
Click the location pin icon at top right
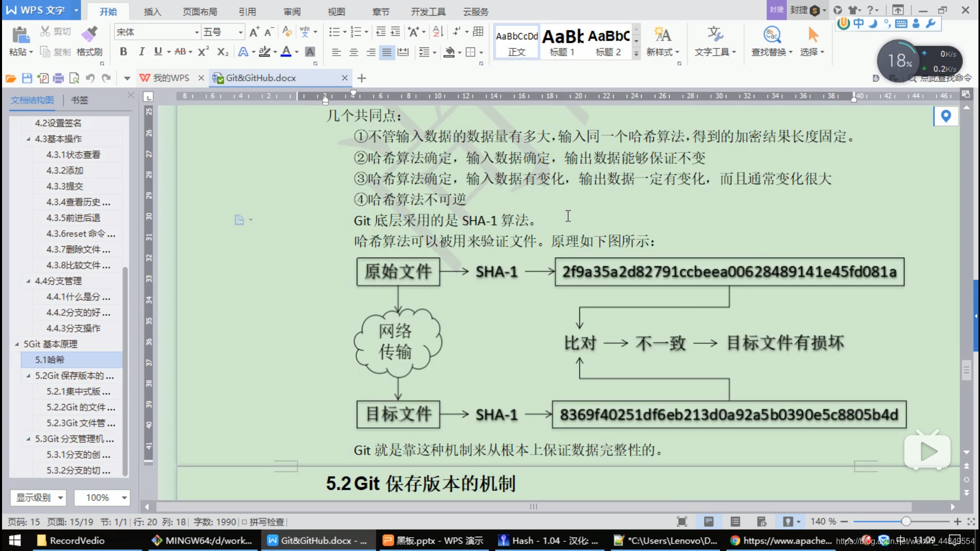pos(946,116)
